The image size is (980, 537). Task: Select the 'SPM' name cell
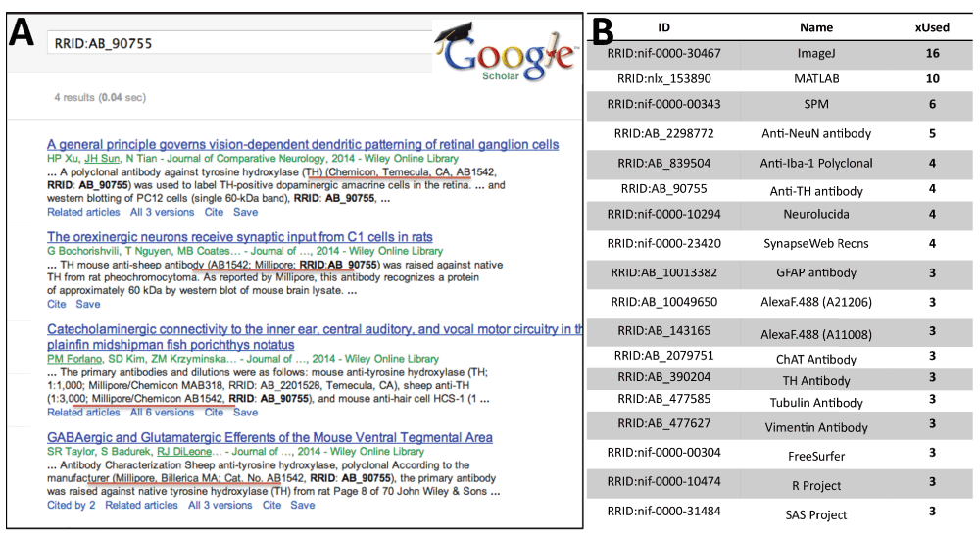(x=816, y=104)
